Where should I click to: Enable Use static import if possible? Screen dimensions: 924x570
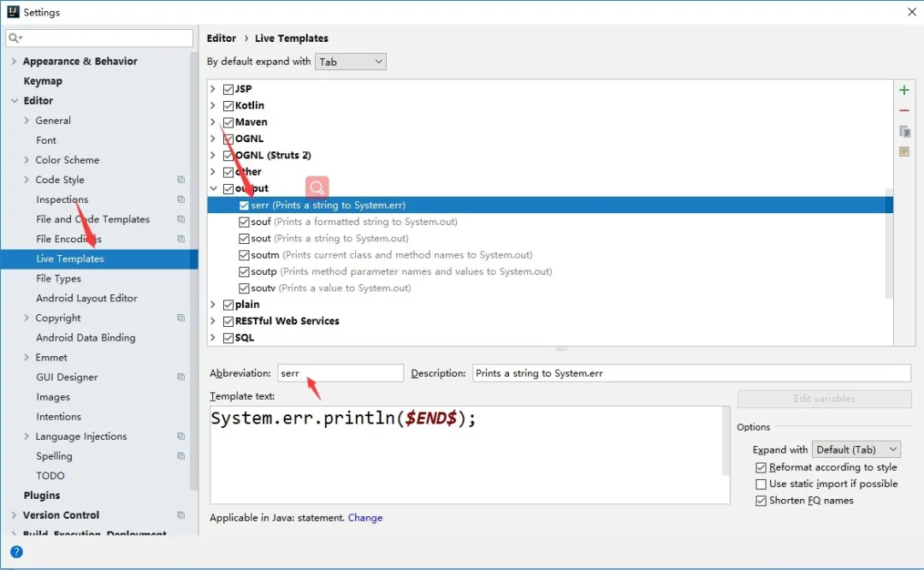[x=761, y=484]
